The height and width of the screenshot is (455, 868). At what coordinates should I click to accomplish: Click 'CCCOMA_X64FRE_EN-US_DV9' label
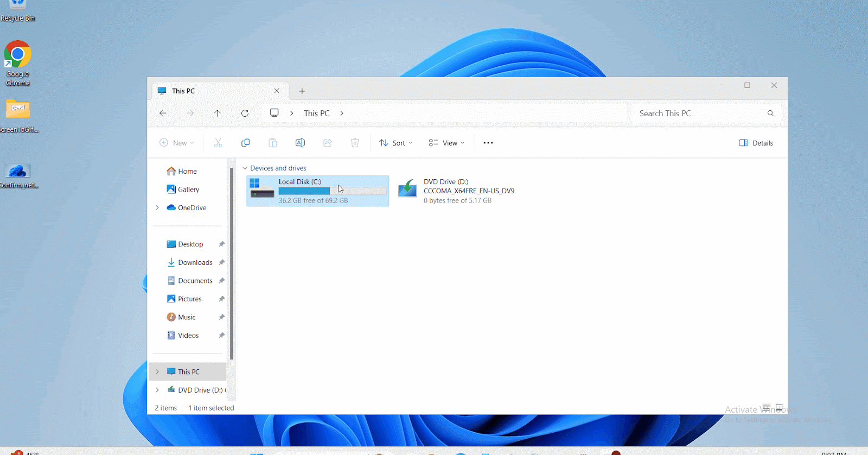click(469, 191)
